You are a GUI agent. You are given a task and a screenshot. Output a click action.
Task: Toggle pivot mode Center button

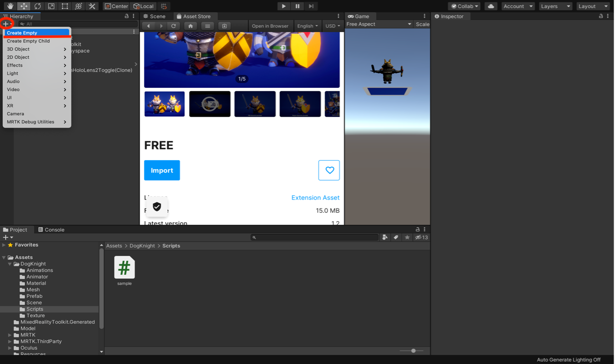tap(116, 6)
